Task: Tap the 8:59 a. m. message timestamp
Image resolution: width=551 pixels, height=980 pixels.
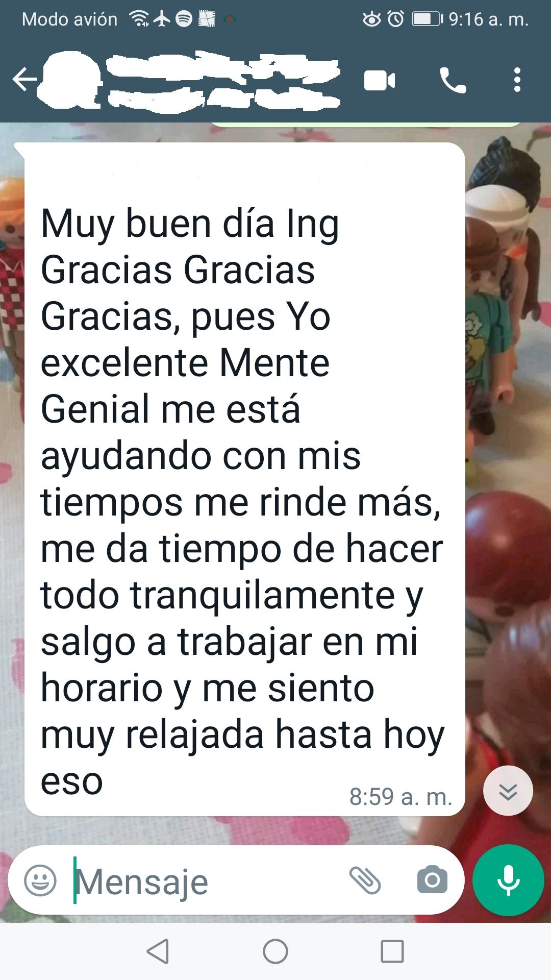Action: (400, 797)
